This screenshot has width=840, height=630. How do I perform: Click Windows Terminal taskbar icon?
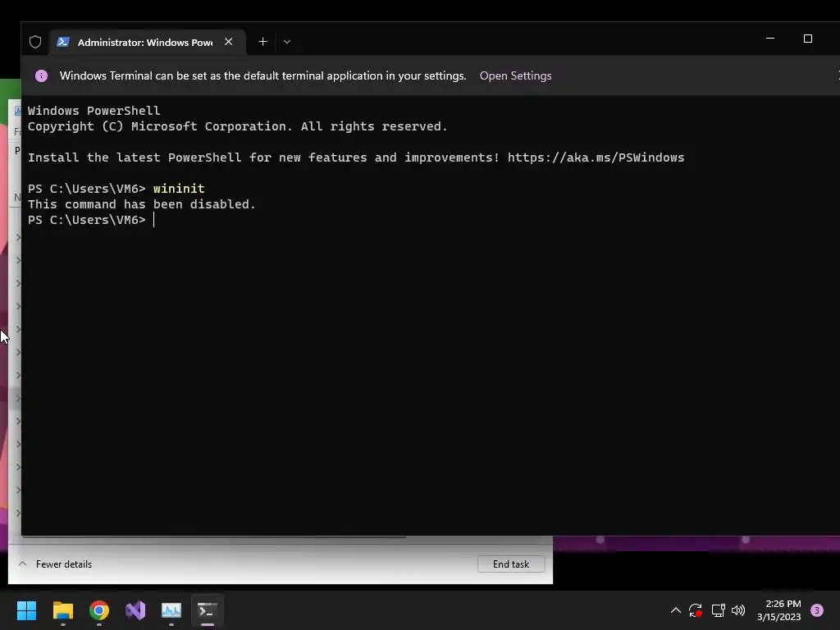pyautogui.click(x=208, y=610)
